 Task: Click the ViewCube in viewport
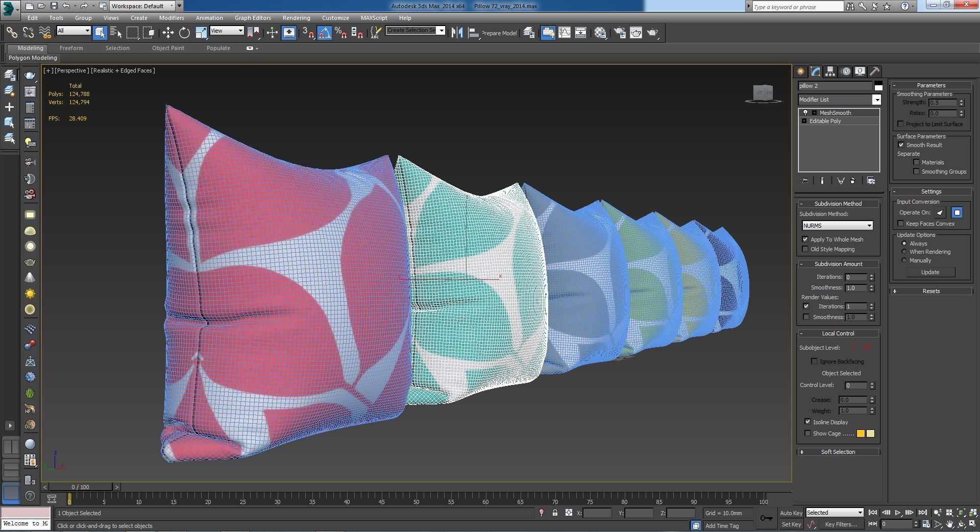(x=763, y=93)
